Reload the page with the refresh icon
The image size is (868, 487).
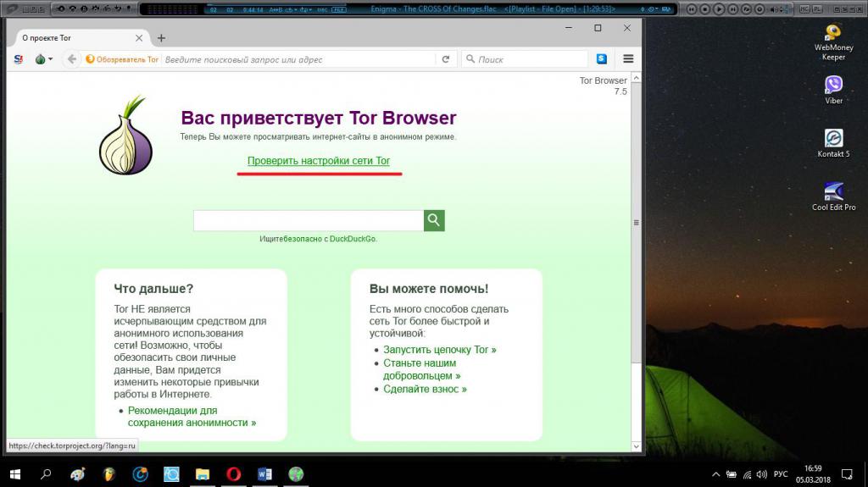click(x=446, y=59)
